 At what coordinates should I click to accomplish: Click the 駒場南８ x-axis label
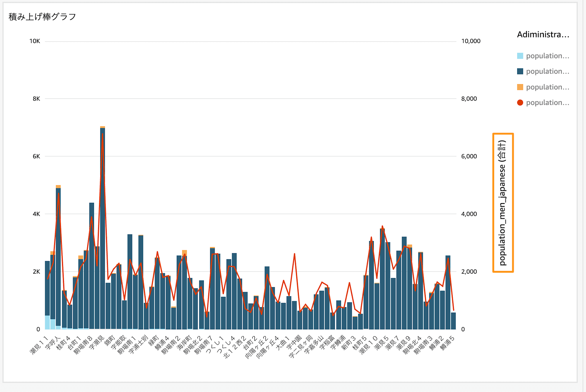[83, 345]
